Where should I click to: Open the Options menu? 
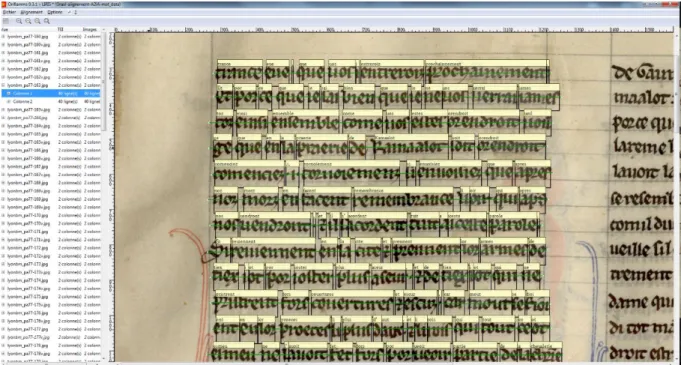pyautogui.click(x=55, y=12)
